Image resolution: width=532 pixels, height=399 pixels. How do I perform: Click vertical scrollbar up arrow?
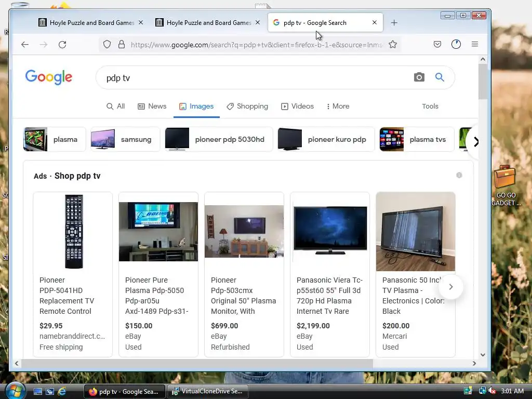(x=483, y=59)
